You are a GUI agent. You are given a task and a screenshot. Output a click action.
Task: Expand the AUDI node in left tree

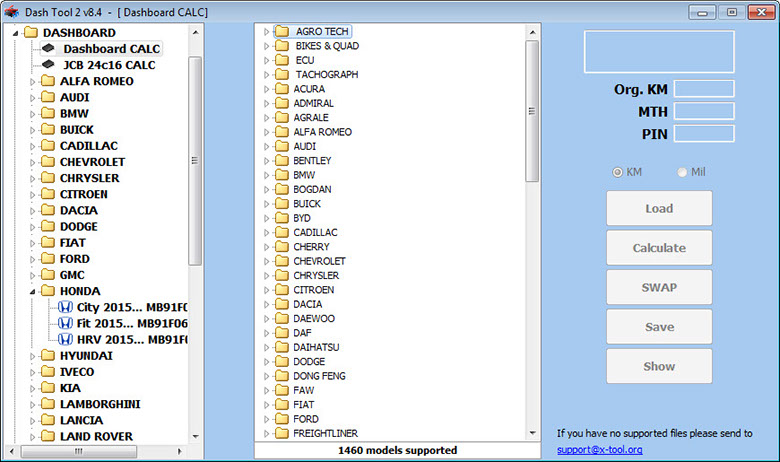[33, 98]
